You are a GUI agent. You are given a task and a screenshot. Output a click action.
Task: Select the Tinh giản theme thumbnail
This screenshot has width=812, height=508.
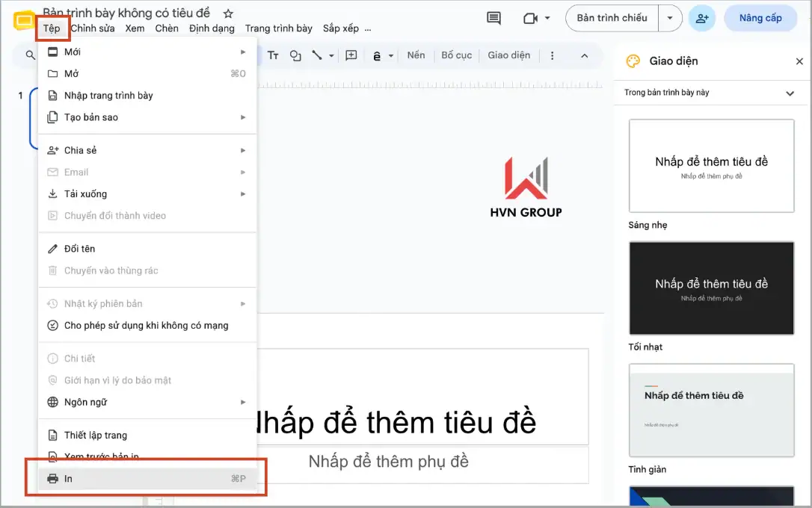pos(711,409)
